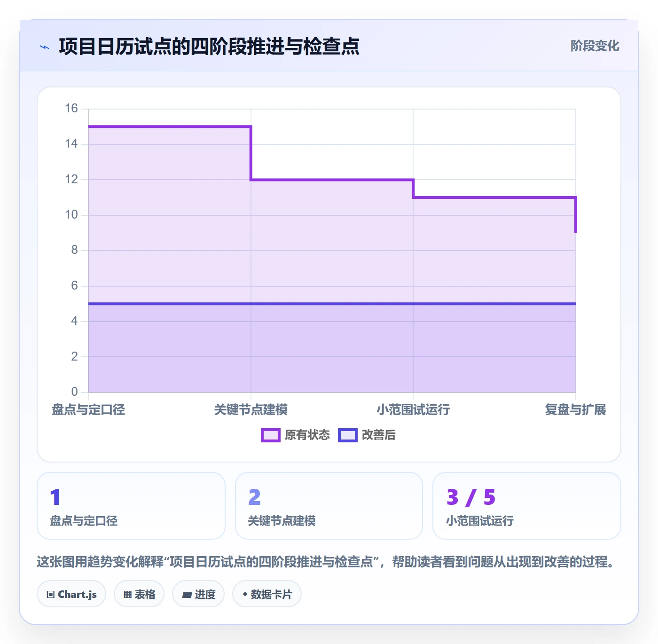Screen dimensions: 658x644
Task: Click the x-axis label 关键节点建模
Action: point(251,410)
